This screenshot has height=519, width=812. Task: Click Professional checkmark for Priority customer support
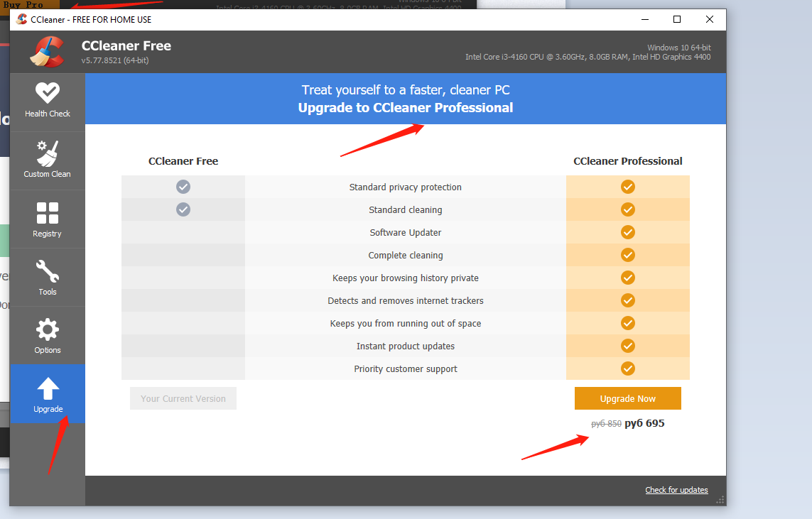627,369
